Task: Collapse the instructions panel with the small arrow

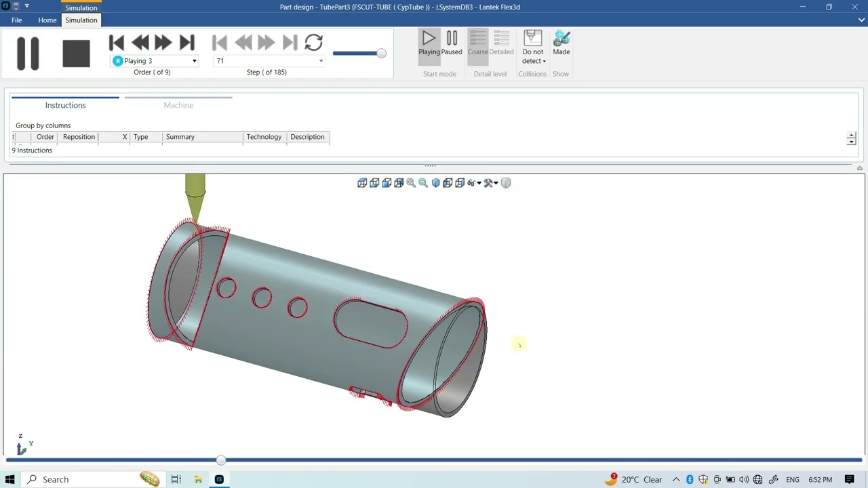Action: point(859,168)
